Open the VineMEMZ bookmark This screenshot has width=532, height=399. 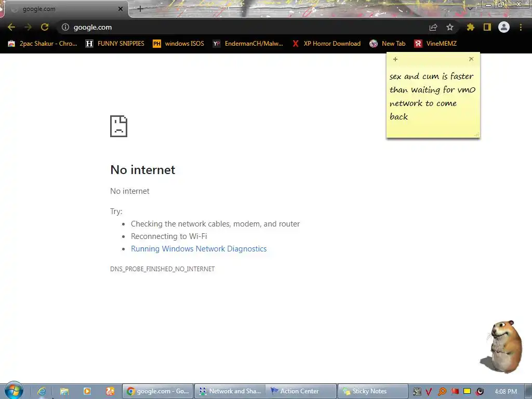436,44
